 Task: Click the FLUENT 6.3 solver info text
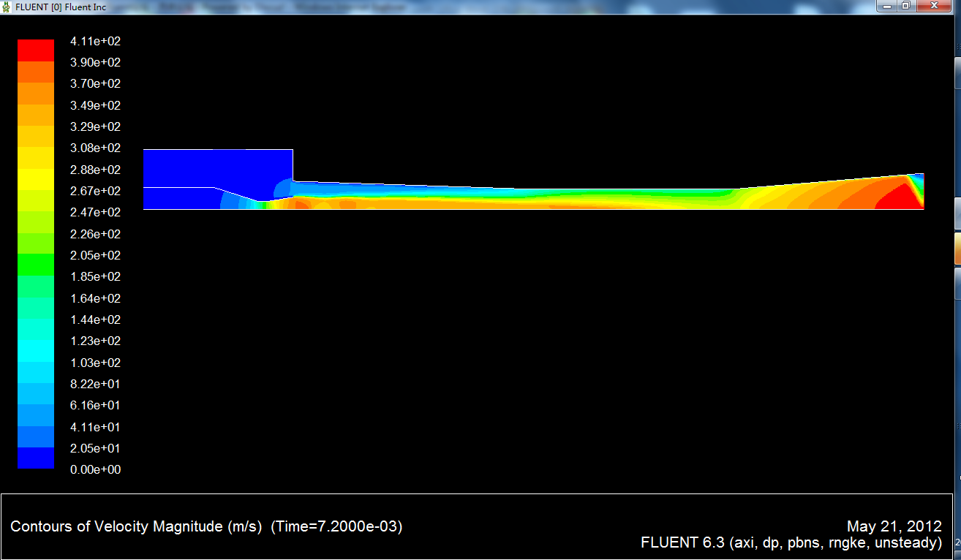pos(791,542)
